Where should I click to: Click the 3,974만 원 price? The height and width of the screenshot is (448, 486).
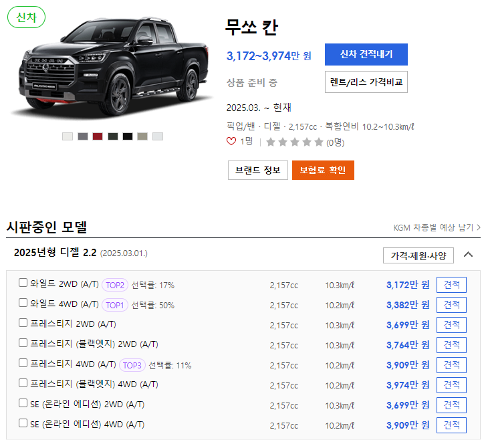(408, 385)
